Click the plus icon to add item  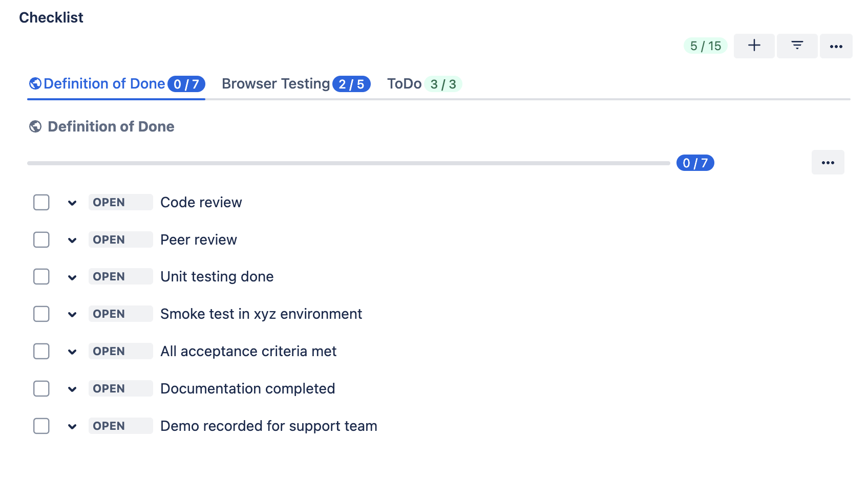pos(754,46)
